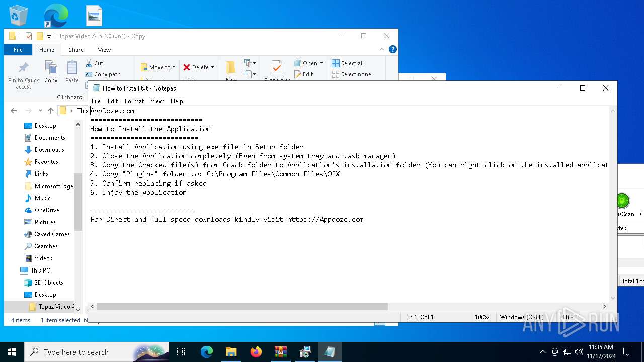Screen dimensions: 644x362
Task: Click the Appdoze.com URL text in Notepad
Action: 326,219
